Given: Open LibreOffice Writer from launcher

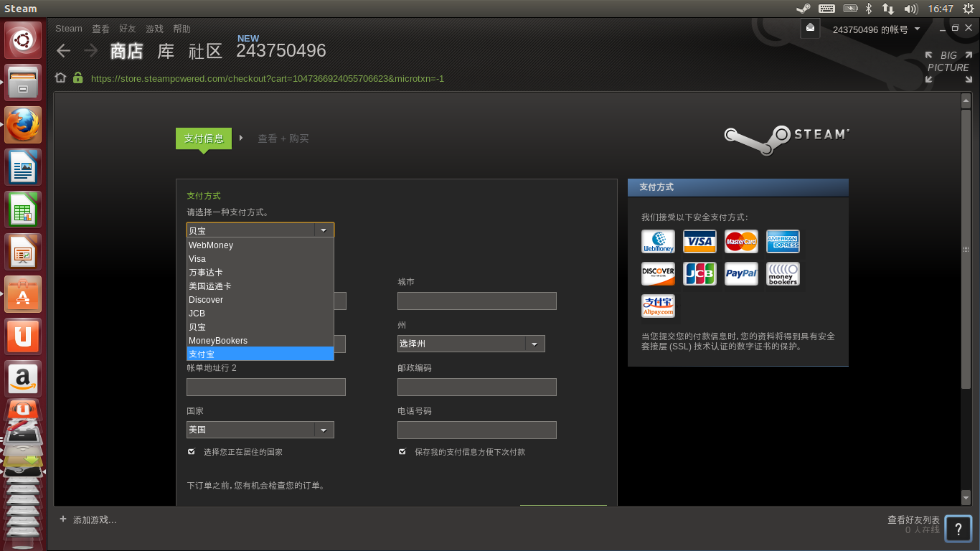Looking at the screenshot, I should (24, 167).
